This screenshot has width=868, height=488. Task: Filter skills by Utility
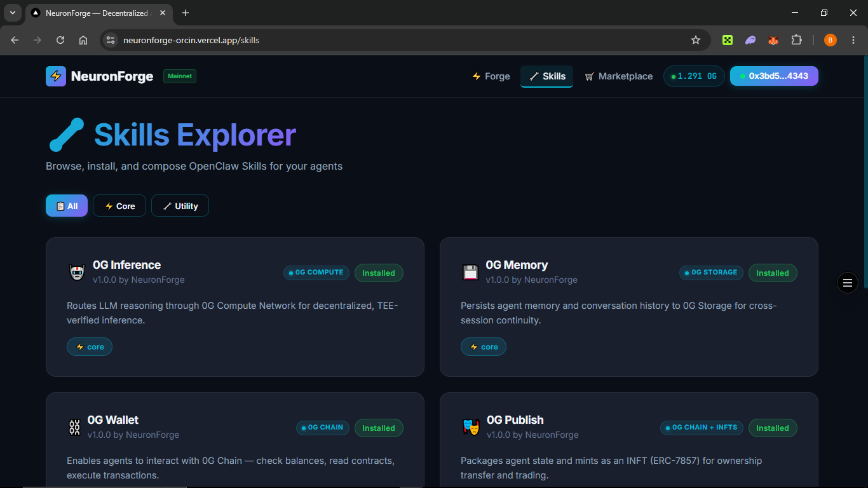(180, 206)
